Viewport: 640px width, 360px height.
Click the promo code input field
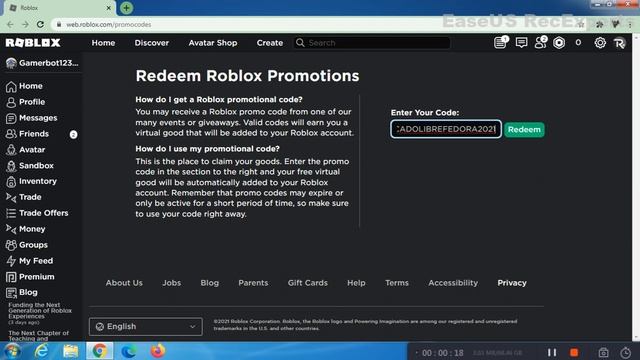pos(446,129)
